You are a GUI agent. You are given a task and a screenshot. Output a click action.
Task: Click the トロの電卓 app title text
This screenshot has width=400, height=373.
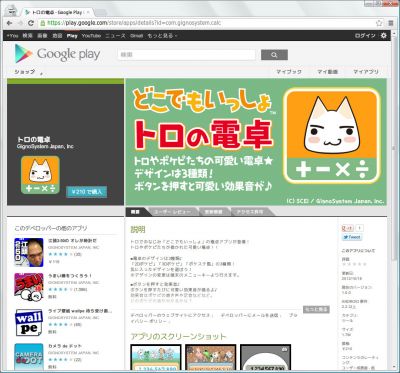point(34,139)
